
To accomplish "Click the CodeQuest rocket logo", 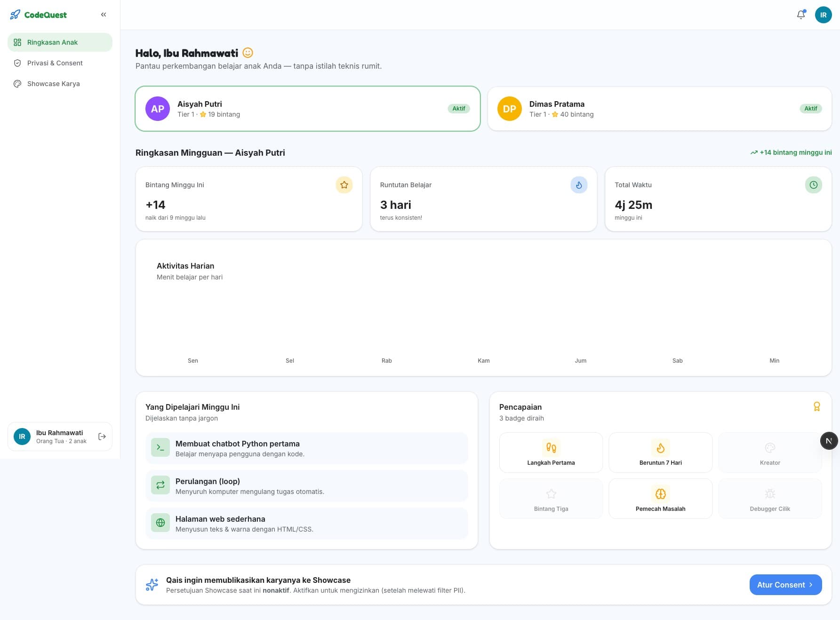I will (16, 15).
